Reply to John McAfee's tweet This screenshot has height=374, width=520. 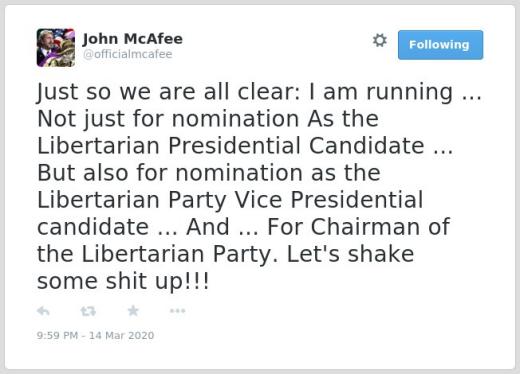pyautogui.click(x=44, y=311)
